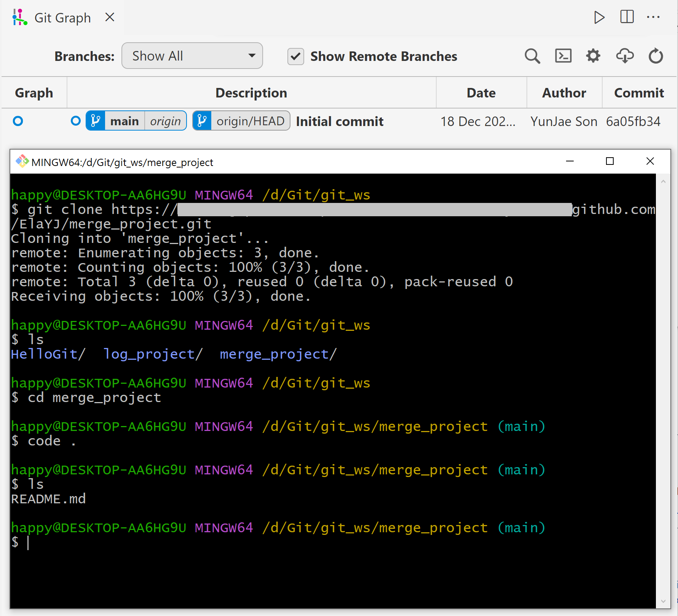Click the MINGW64 terminal title text
Image resolution: width=678 pixels, height=616 pixels.
point(122,163)
